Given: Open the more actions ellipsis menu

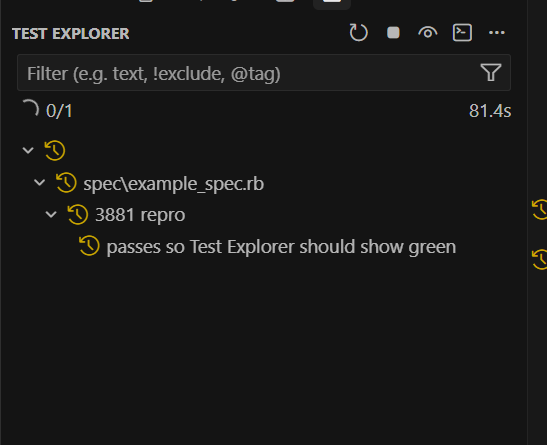Looking at the screenshot, I should (x=497, y=33).
